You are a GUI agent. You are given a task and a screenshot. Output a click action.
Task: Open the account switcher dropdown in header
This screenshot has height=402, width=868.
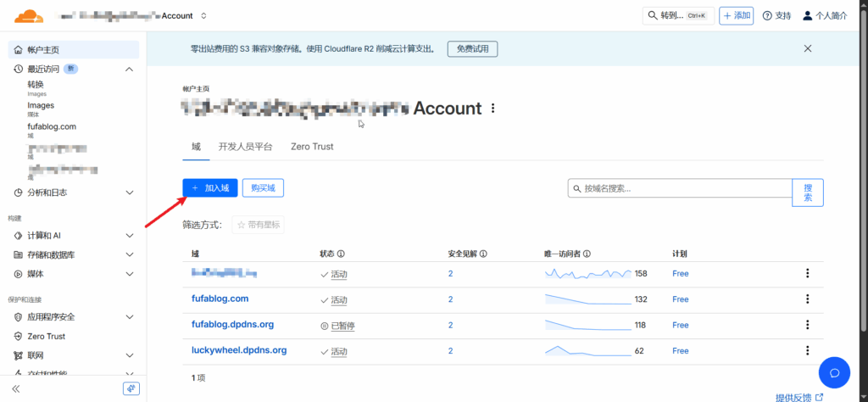click(203, 16)
